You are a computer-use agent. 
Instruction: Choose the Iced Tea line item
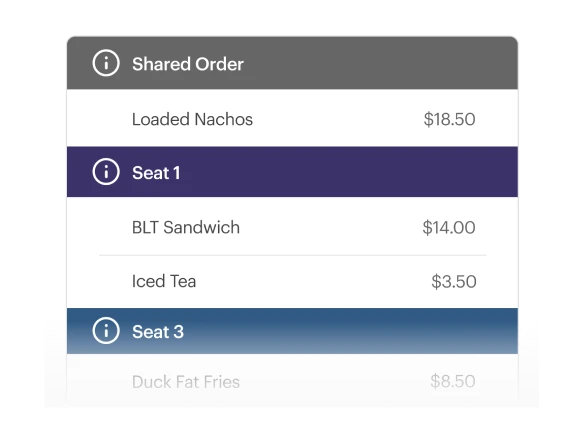click(x=292, y=282)
